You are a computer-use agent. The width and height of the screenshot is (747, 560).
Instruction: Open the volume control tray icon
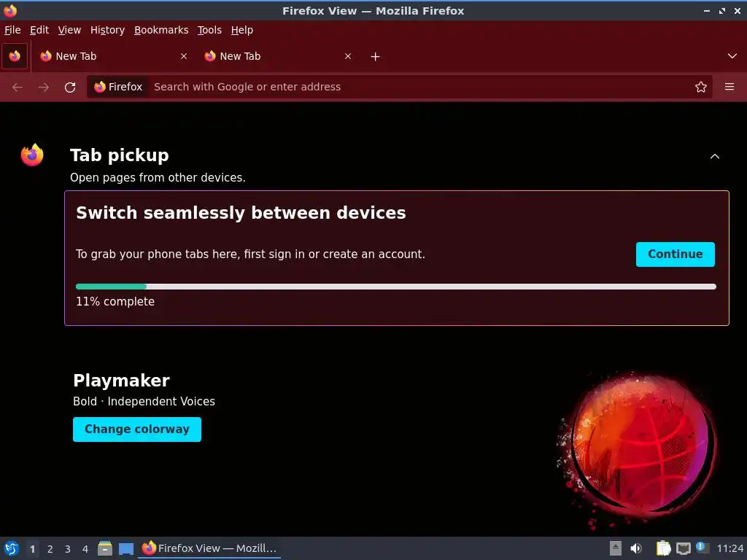[x=636, y=548]
